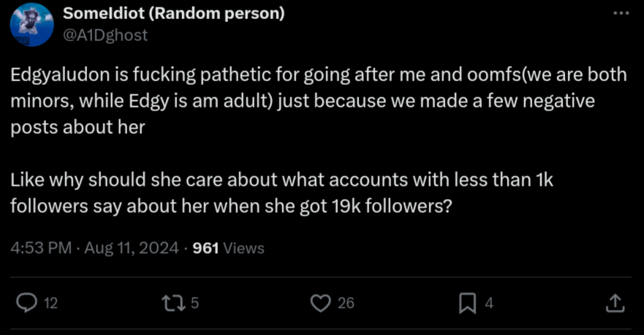This screenshot has height=335, width=644.
Task: Click the profile avatar picture
Action: coord(31,24)
